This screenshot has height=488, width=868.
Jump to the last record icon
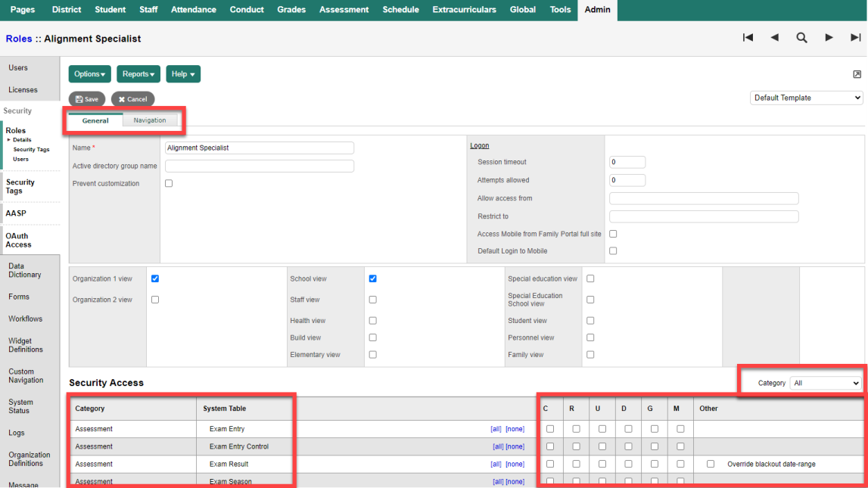click(856, 37)
